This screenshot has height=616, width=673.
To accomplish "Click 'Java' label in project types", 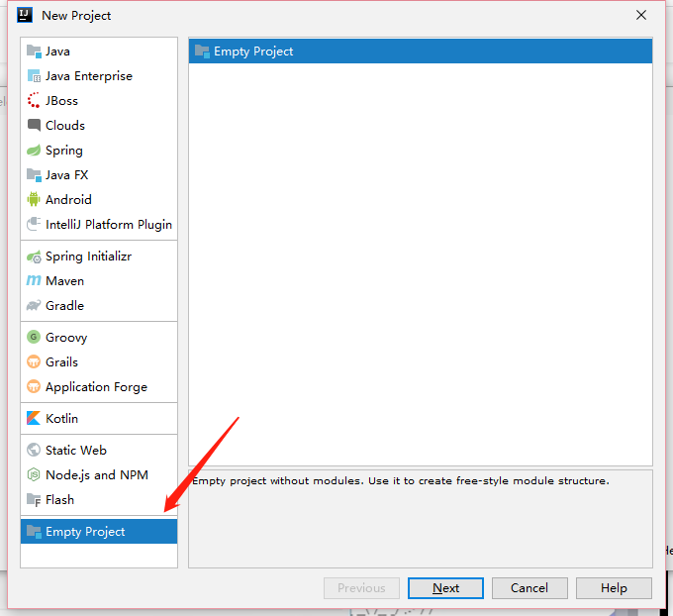I will click(57, 51).
